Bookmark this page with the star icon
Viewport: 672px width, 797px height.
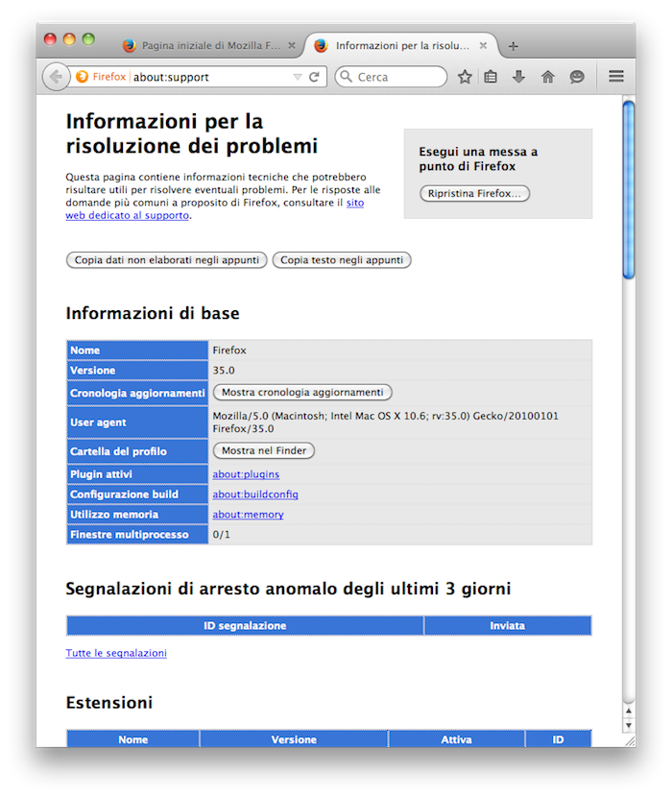click(465, 77)
